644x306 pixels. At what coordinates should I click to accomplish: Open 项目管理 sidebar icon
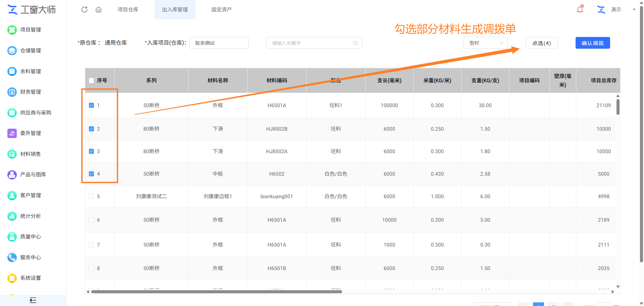(x=12, y=30)
